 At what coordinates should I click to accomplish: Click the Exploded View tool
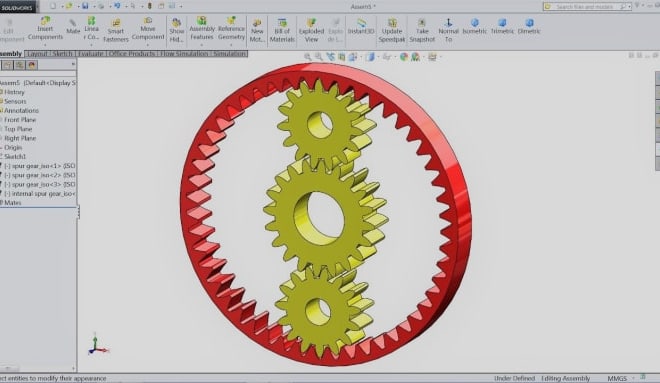tap(311, 30)
